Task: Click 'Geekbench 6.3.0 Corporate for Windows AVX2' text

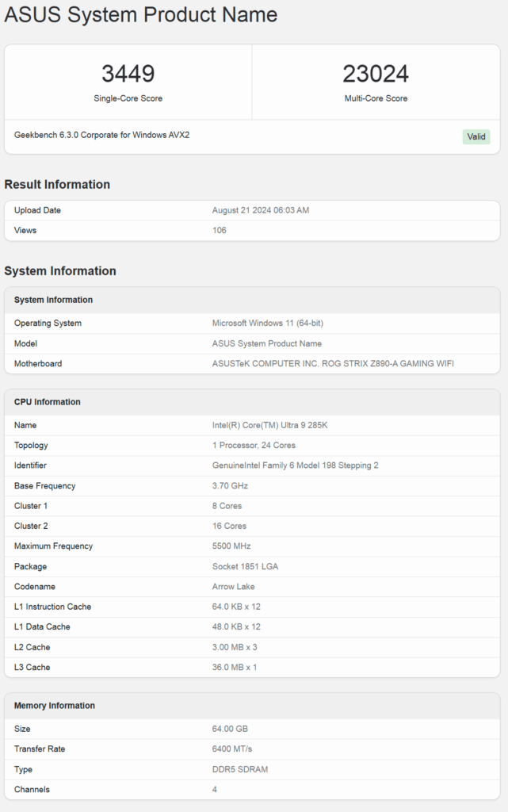Action: tap(102, 135)
